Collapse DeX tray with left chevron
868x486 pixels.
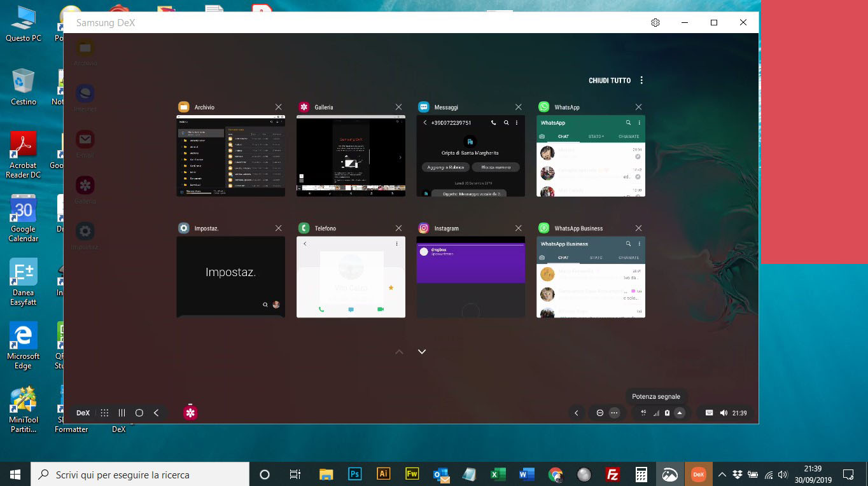click(577, 413)
